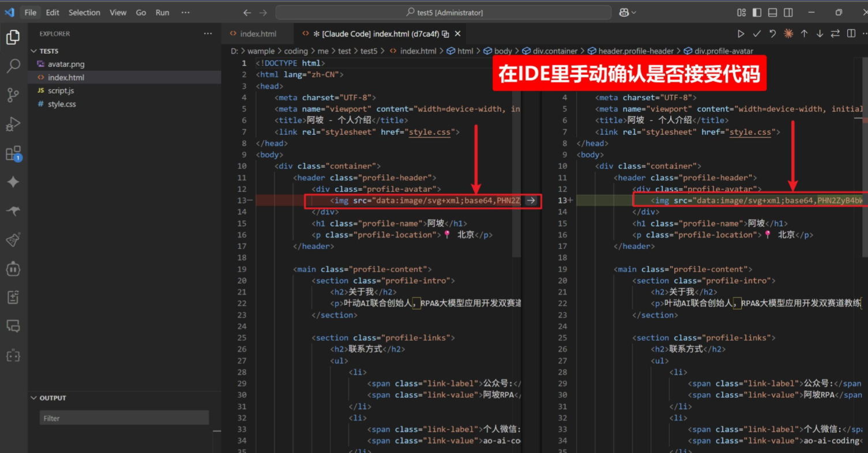This screenshot has height=453, width=868.
Task: Jump to previous change with up arrow
Action: click(x=804, y=34)
